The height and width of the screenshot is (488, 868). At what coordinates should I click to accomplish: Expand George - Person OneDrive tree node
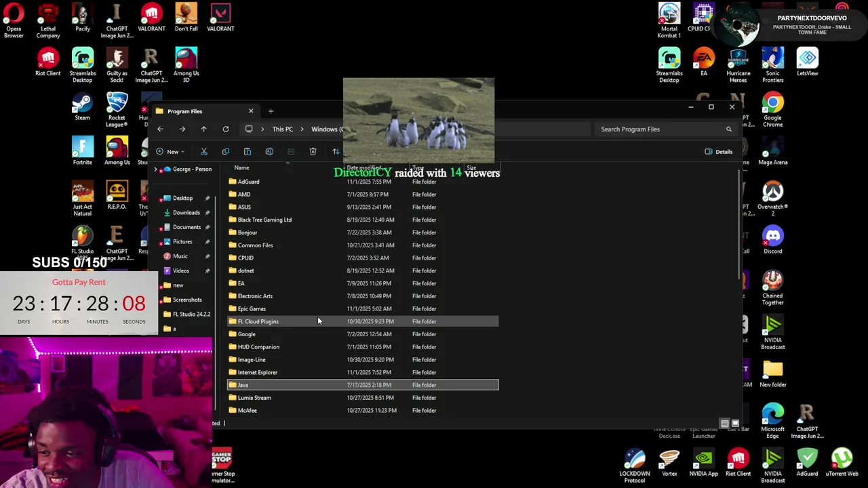pyautogui.click(x=156, y=169)
